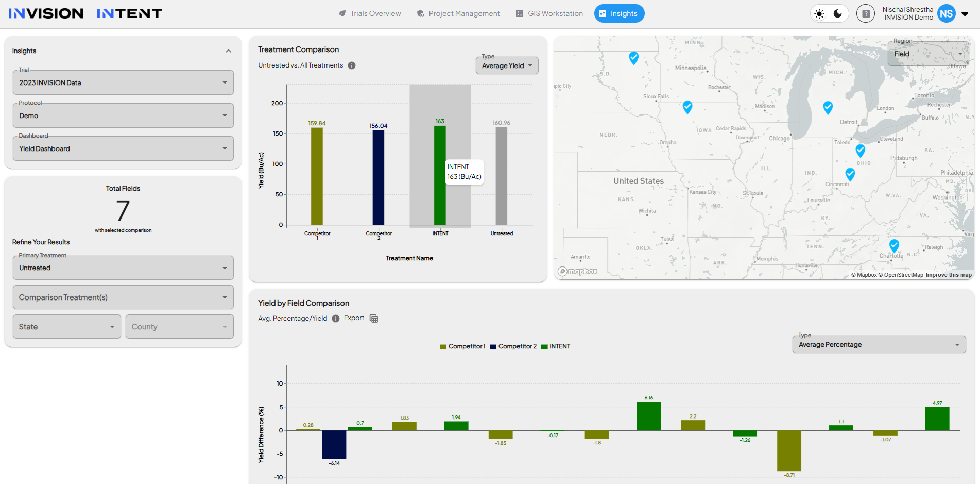Click info icon beside Avg. Percentage/Yield
The image size is (980, 484).
coord(336,319)
